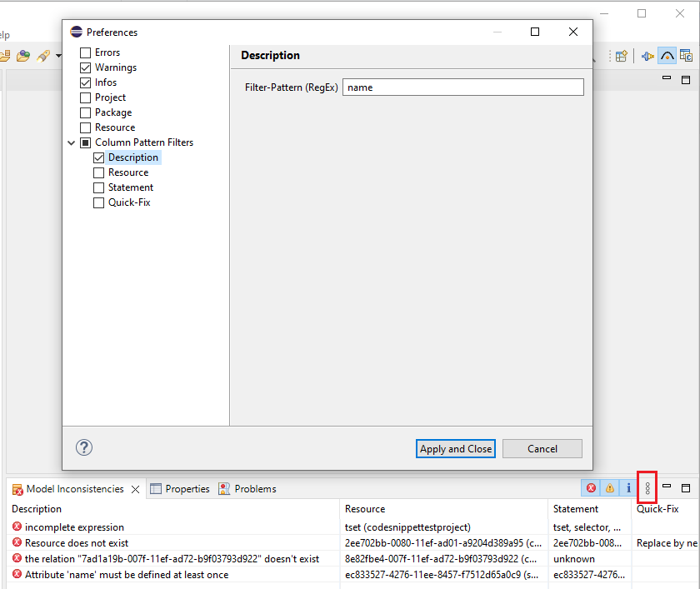Uncheck the Infos checkbox
Screen dimensions: 700x589
coord(85,82)
